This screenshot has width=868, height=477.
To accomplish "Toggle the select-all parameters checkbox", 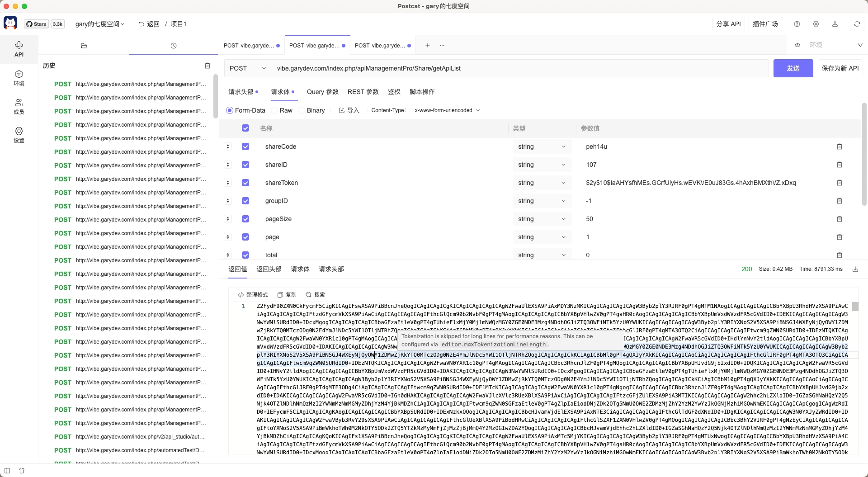I will click(x=245, y=128).
